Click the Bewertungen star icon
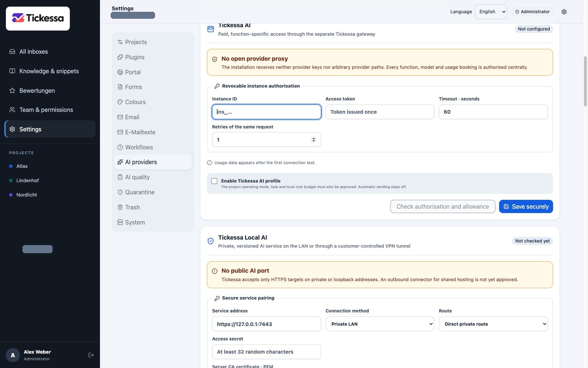This screenshot has height=368, width=588. click(12, 91)
